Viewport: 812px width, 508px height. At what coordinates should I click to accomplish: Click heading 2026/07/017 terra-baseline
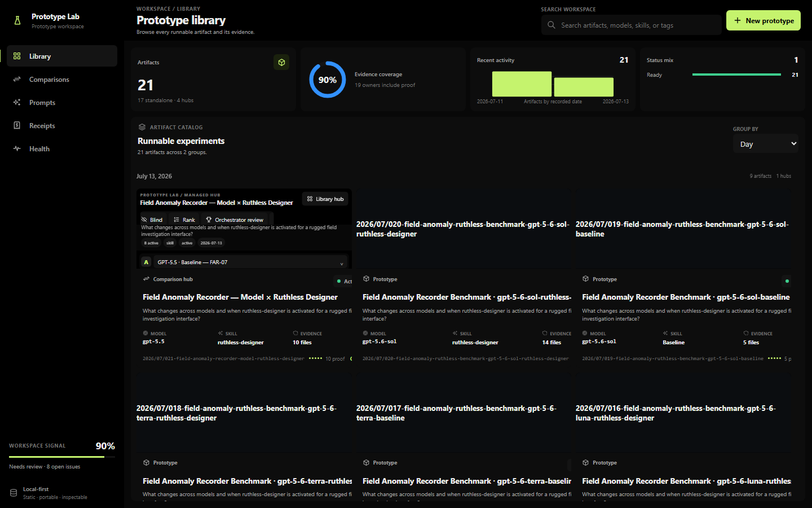coord(456,413)
